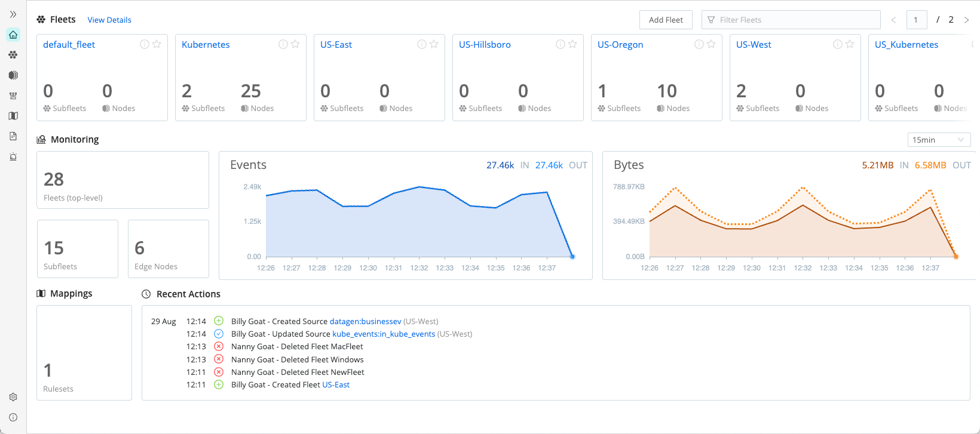The image size is (980, 434).
Task: Click the document icon in the sidebar
Action: click(x=13, y=137)
